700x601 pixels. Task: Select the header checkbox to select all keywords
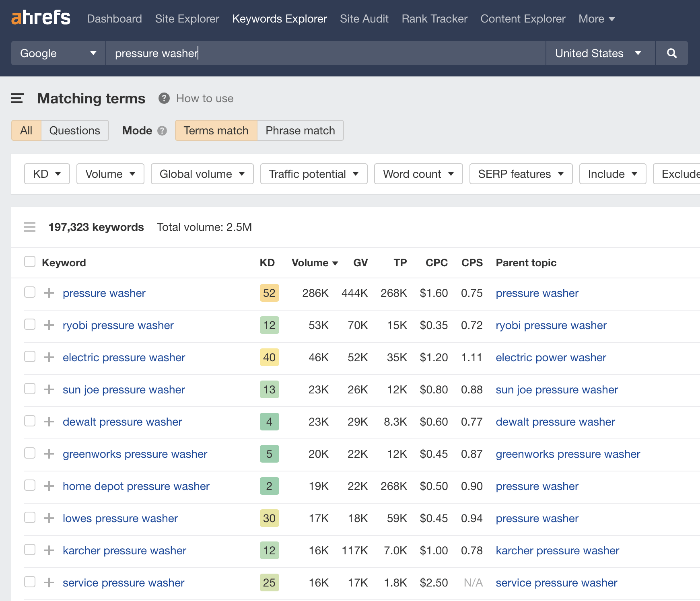30,261
